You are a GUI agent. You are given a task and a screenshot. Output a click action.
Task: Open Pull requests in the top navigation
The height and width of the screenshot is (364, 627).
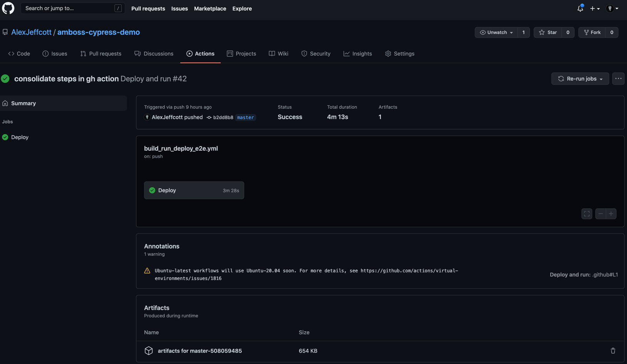(148, 8)
